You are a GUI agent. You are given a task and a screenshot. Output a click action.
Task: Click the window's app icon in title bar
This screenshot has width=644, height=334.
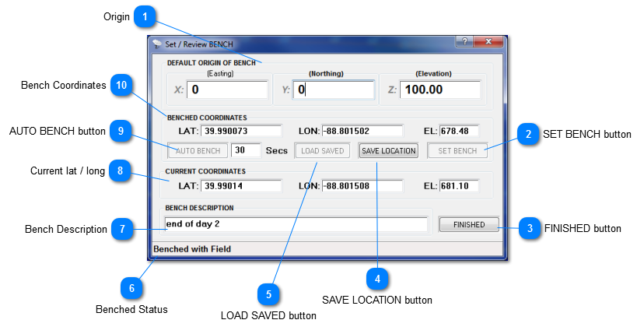pos(157,44)
